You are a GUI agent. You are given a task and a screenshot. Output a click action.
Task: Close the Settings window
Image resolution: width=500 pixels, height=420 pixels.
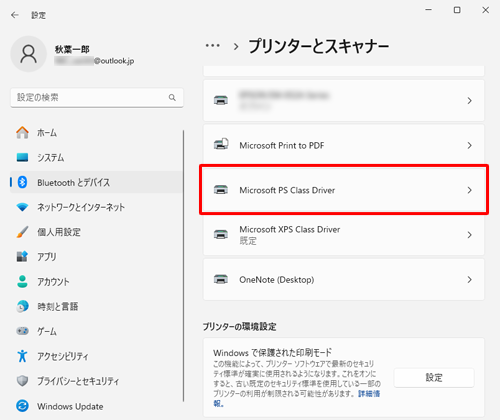click(x=486, y=10)
